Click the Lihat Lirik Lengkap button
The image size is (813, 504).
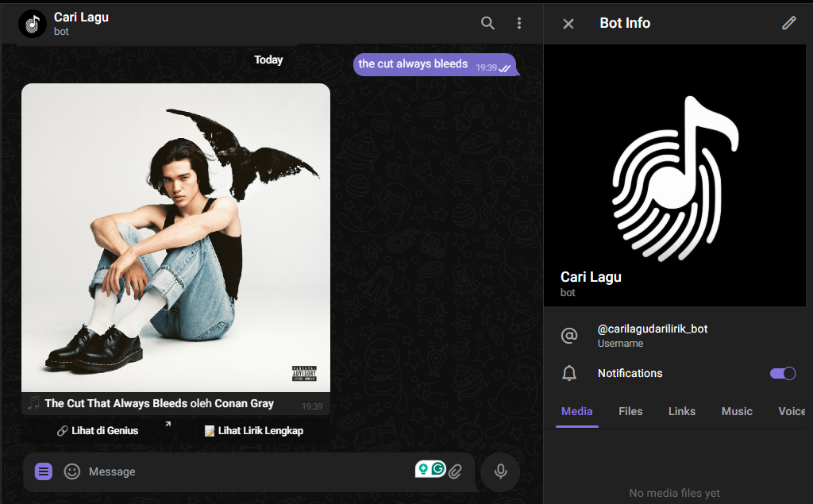tap(253, 431)
